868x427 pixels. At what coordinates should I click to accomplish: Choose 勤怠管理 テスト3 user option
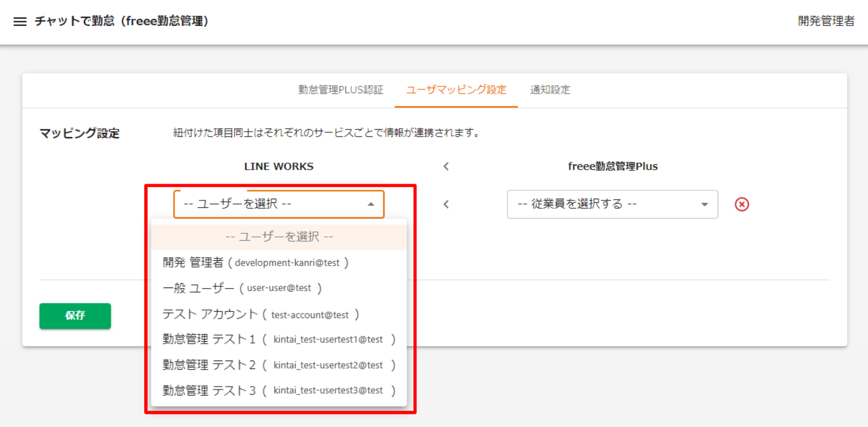[279, 390]
